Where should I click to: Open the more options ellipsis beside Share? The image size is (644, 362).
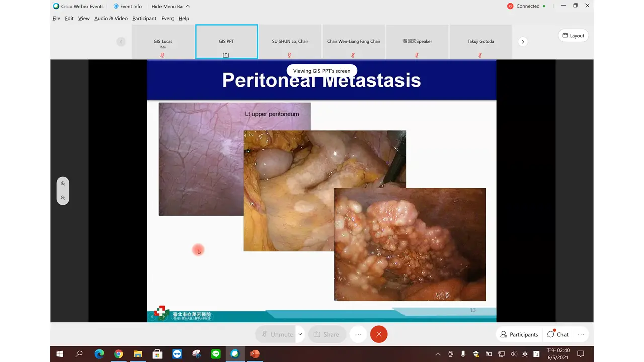[358, 334]
